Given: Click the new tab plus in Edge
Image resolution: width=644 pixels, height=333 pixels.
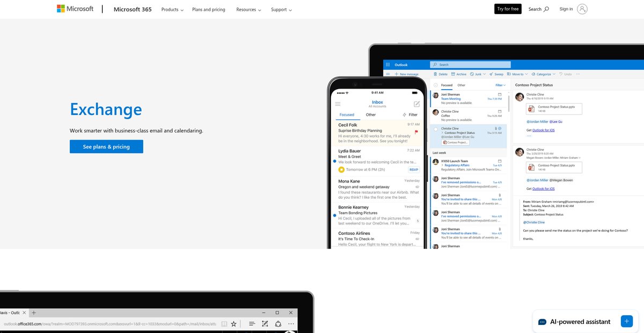Looking at the screenshot, I should pyautogui.click(x=34, y=313).
